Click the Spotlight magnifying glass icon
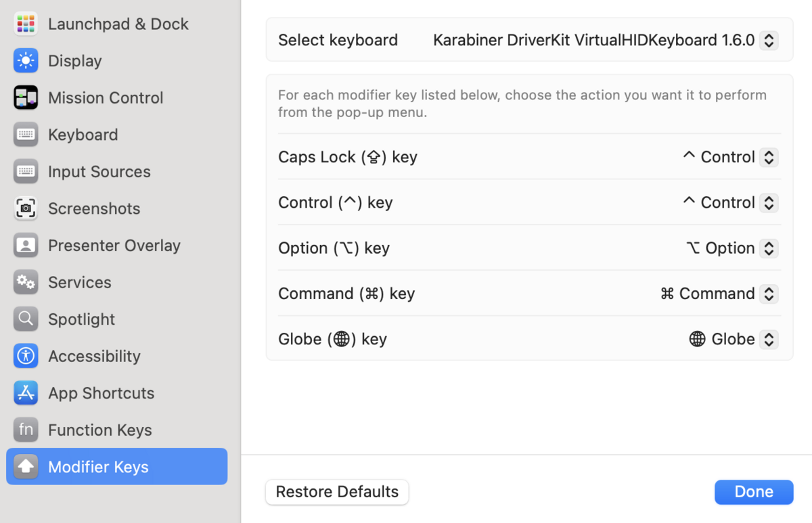Image resolution: width=812 pixels, height=523 pixels. [26, 319]
